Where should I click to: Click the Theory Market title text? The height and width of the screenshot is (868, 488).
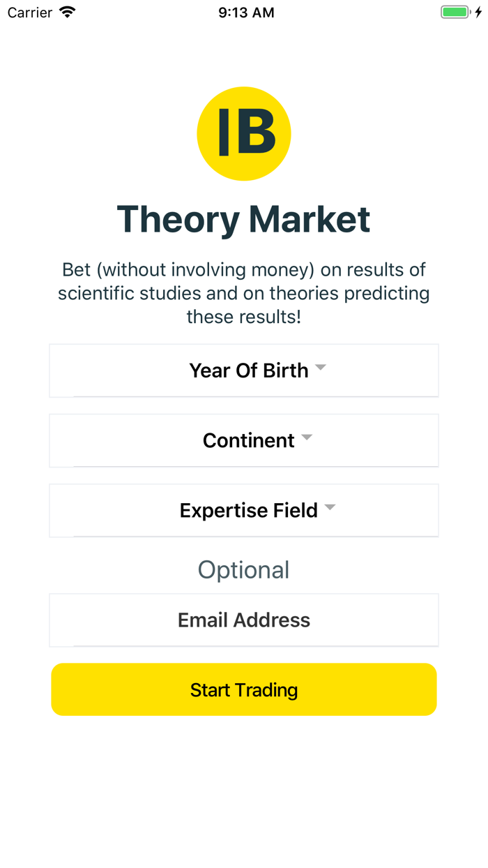(243, 219)
